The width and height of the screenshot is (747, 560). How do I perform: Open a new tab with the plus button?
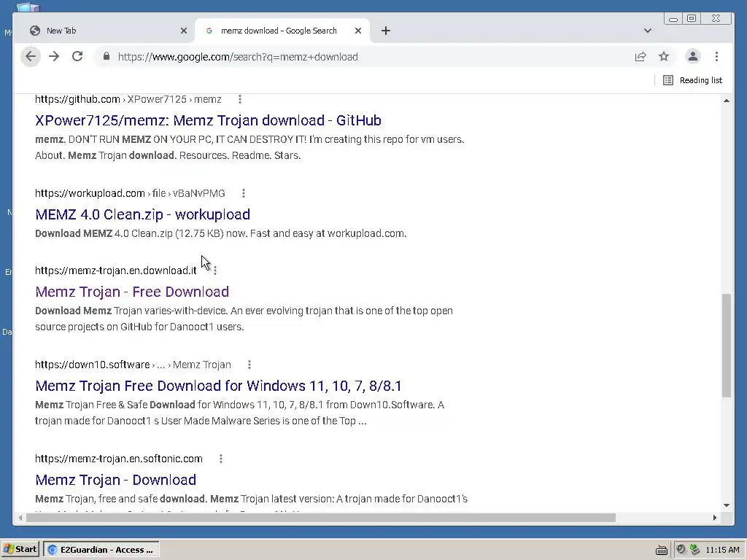click(x=386, y=31)
